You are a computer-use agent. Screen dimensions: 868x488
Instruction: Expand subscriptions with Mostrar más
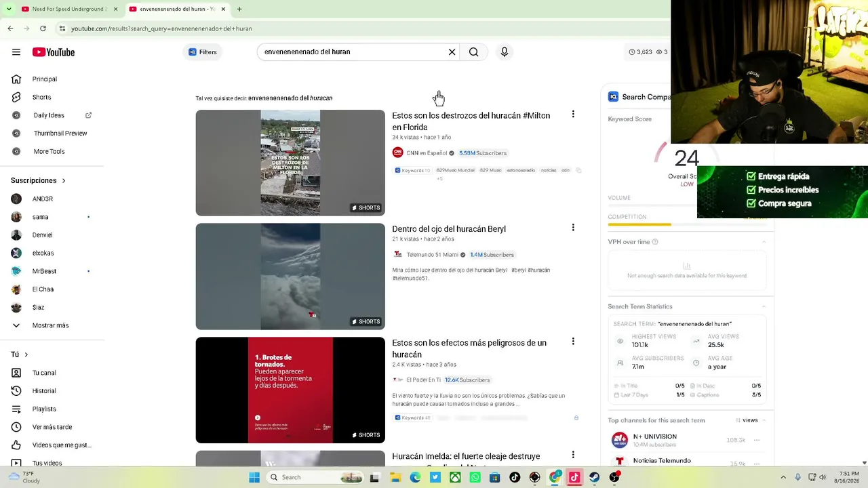click(x=50, y=325)
